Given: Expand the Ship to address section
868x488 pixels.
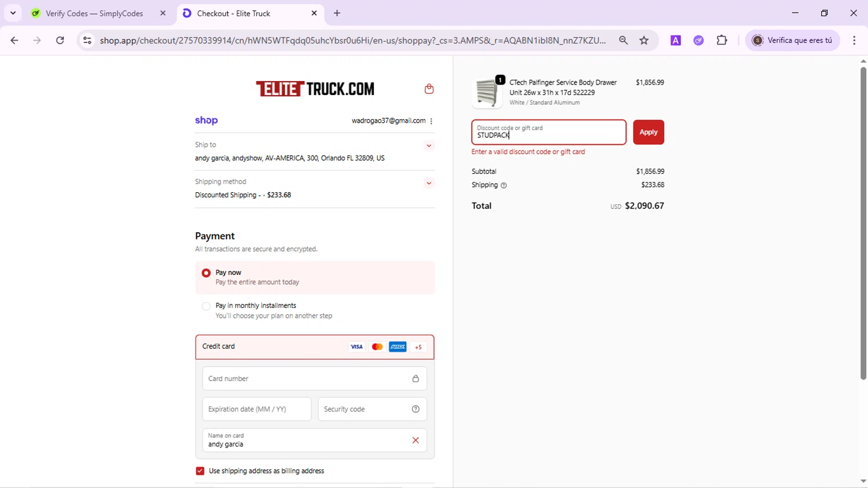Looking at the screenshot, I should tap(429, 146).
